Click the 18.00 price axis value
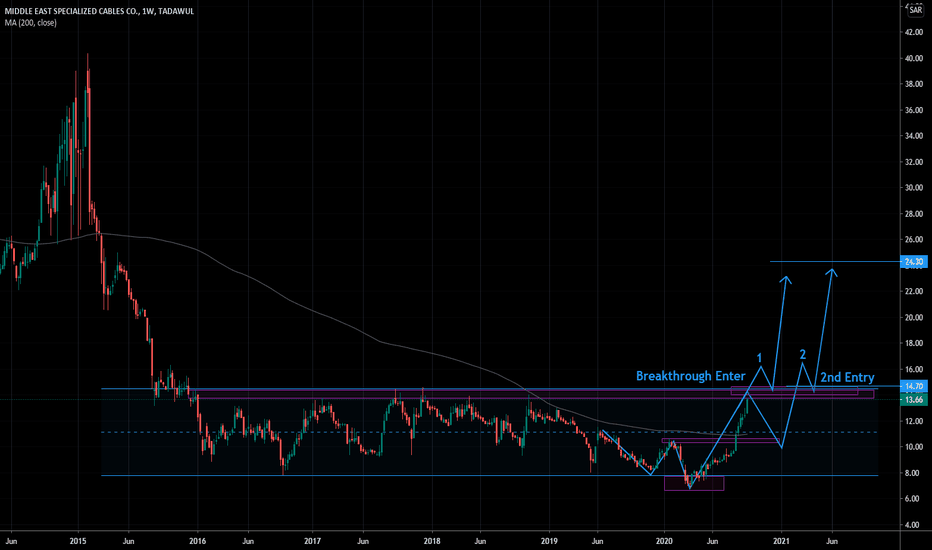The width and height of the screenshot is (932, 550). [914, 343]
